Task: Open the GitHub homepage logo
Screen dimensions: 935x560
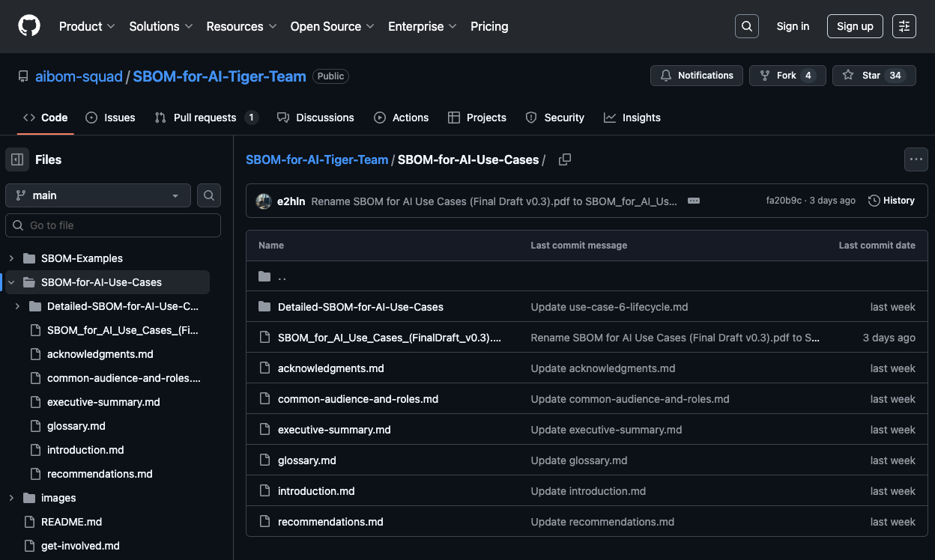Action: [x=29, y=26]
